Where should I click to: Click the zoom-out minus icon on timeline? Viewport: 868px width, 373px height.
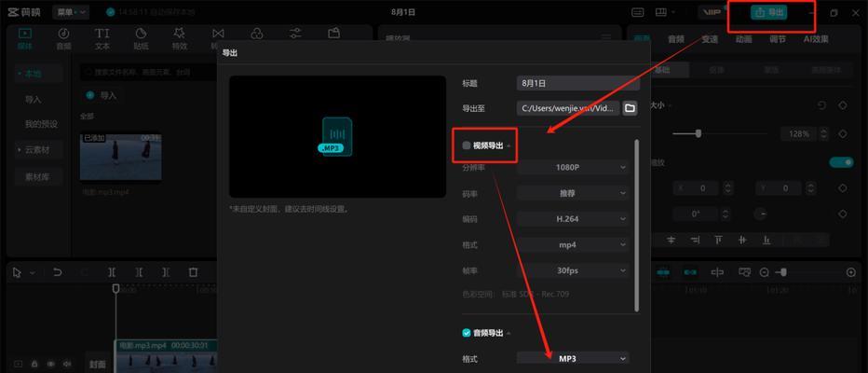(x=765, y=272)
